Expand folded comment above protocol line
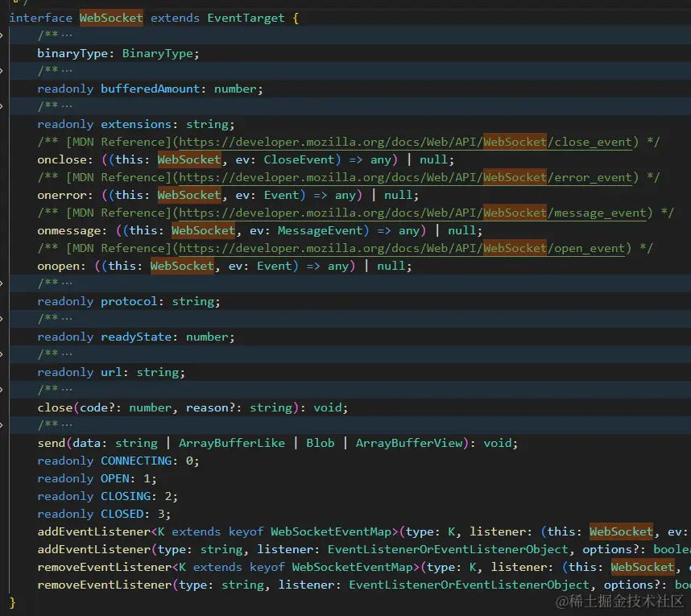The image size is (691, 616). (x=2, y=283)
